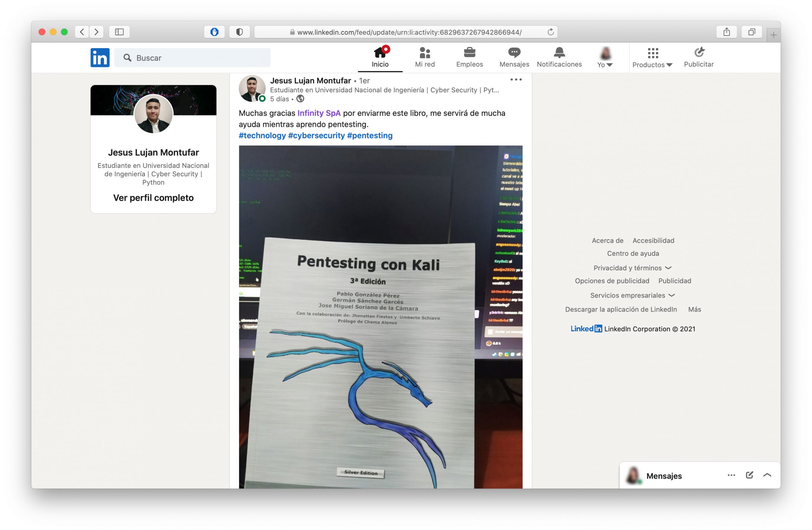
Task: Reload the page with refresh icon
Action: 551,32
